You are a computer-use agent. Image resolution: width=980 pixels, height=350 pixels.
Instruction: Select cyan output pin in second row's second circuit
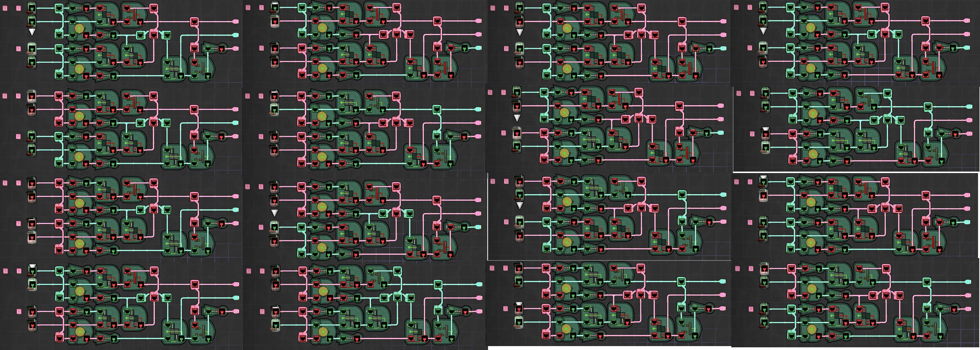pyautogui.click(x=479, y=109)
